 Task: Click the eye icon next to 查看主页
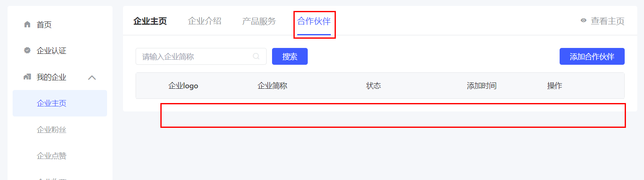click(584, 21)
